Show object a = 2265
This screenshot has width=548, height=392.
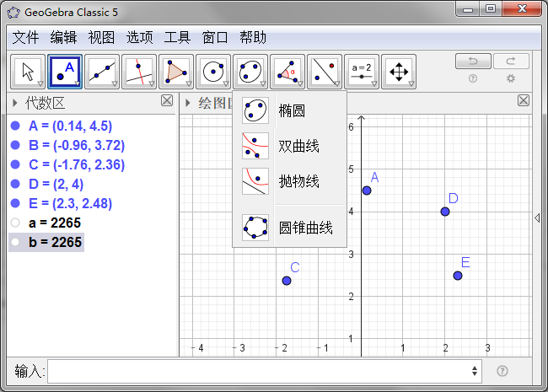click(x=15, y=223)
